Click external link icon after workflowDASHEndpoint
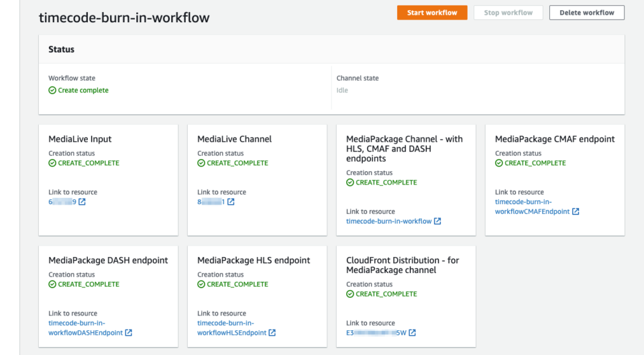The image size is (644, 355). point(129,333)
